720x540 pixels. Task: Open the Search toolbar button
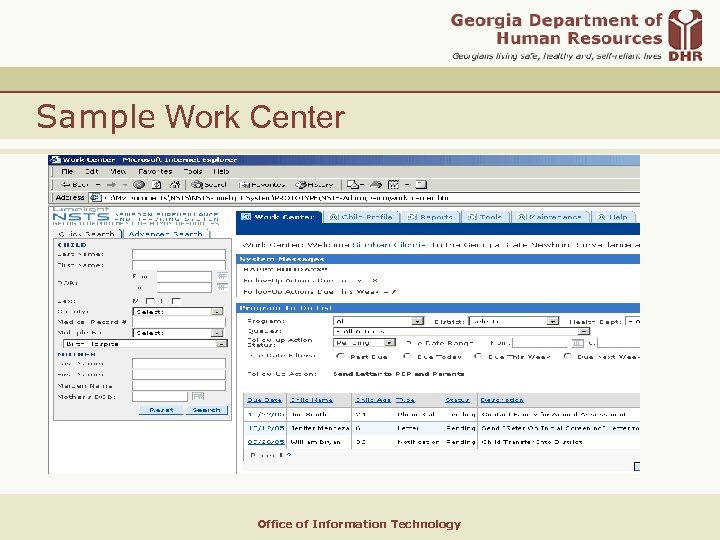pos(209,185)
